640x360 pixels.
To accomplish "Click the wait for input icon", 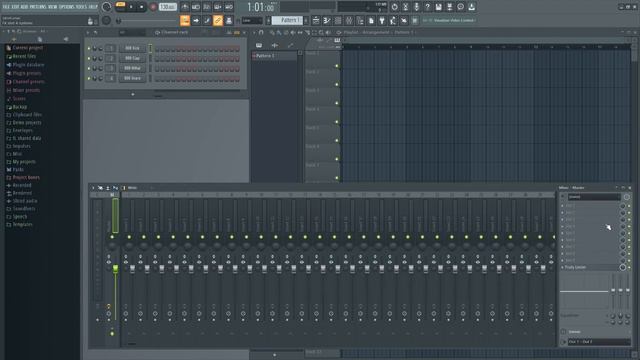I will [196, 7].
